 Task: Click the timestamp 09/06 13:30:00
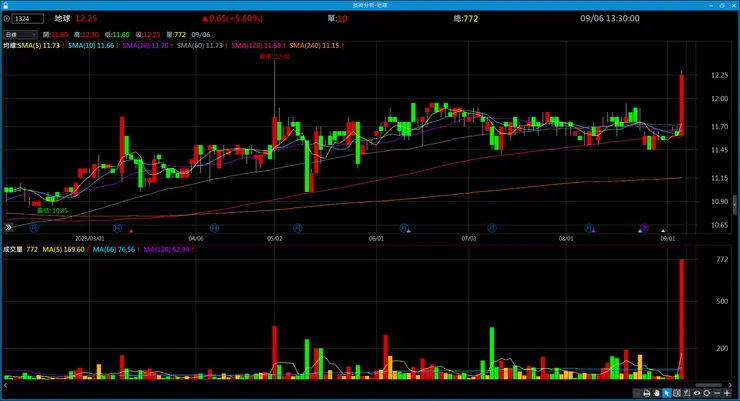(610, 18)
